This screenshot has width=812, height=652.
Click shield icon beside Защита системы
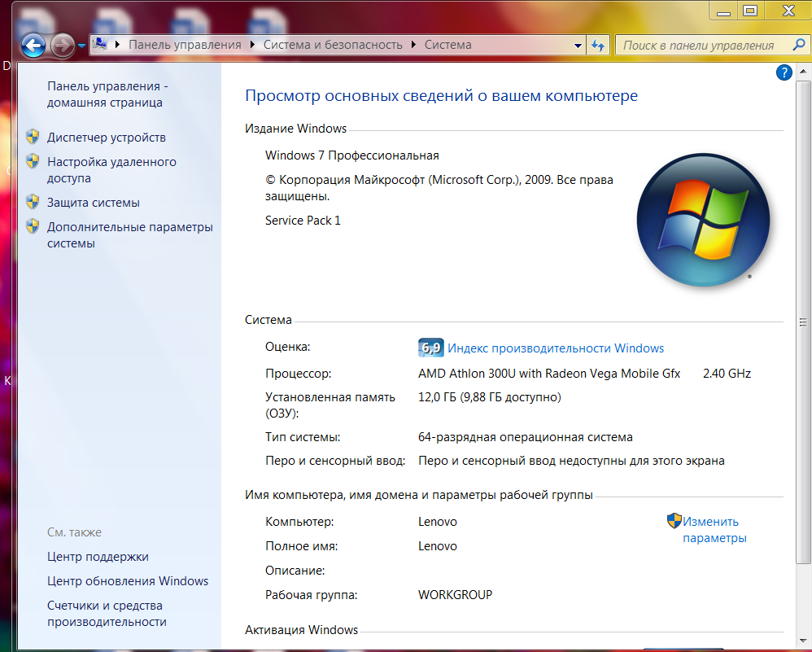coord(33,202)
